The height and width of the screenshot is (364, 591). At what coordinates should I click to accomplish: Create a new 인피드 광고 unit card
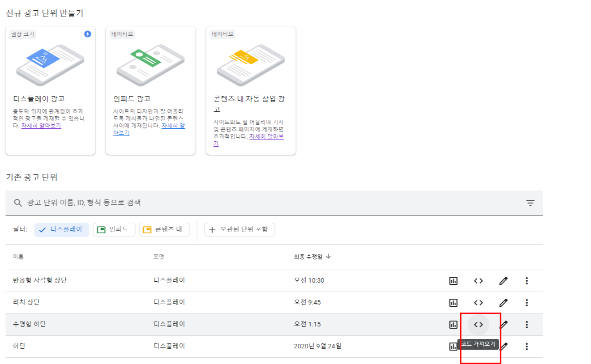(150, 91)
